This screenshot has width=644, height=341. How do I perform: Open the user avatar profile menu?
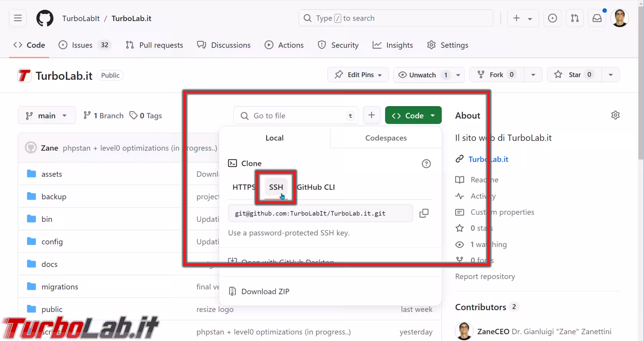pyautogui.click(x=620, y=18)
